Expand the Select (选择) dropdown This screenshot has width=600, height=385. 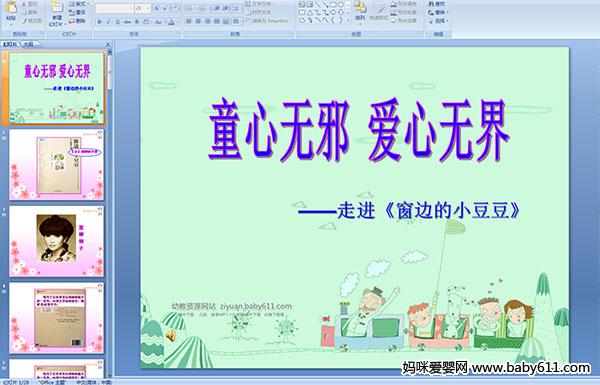pos(439,21)
